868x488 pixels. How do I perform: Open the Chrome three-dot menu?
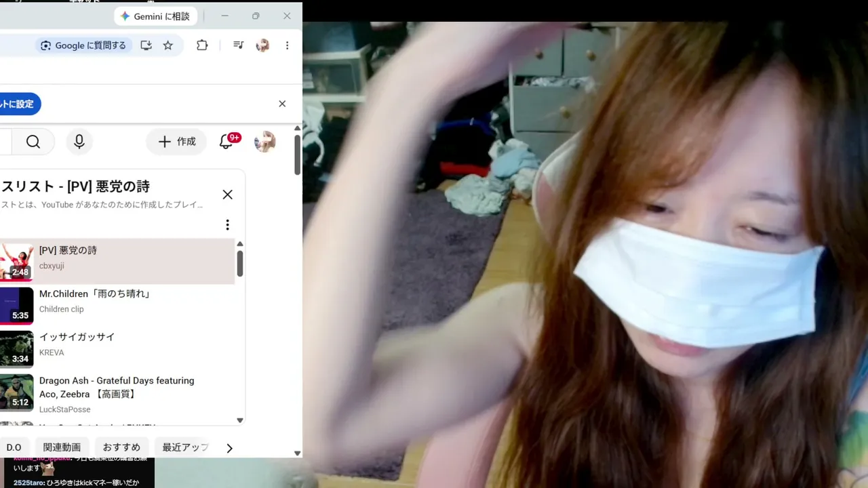pyautogui.click(x=288, y=45)
